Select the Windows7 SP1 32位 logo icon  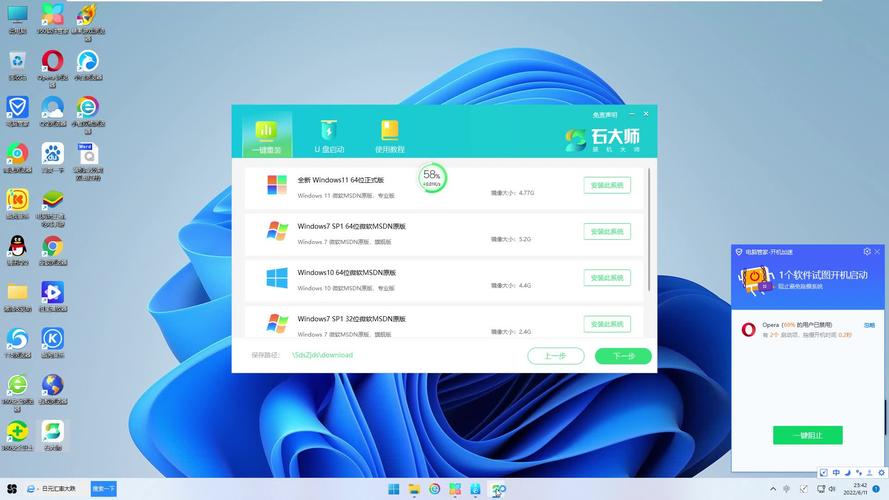click(277, 324)
